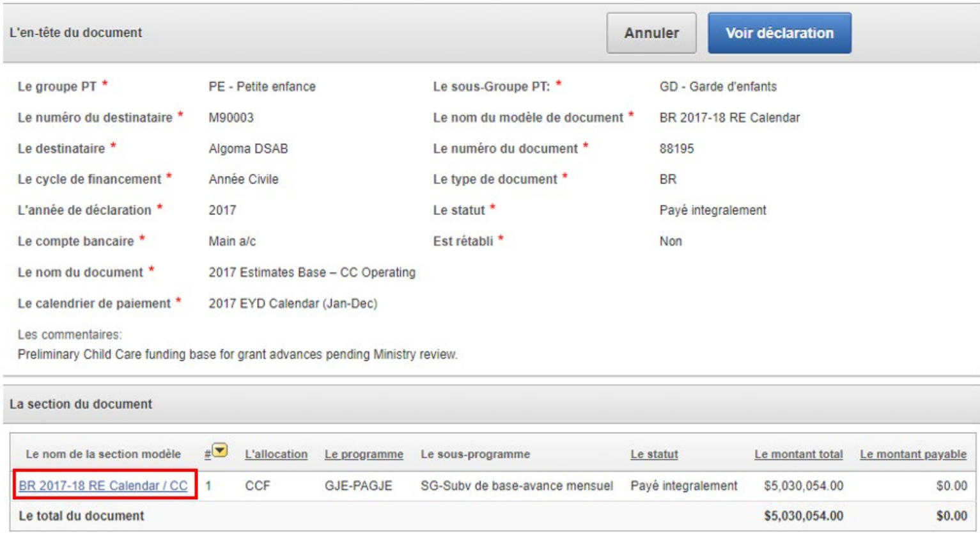Click the Preliminary Child Care comment text
The image size is (980, 533).
[x=237, y=354]
